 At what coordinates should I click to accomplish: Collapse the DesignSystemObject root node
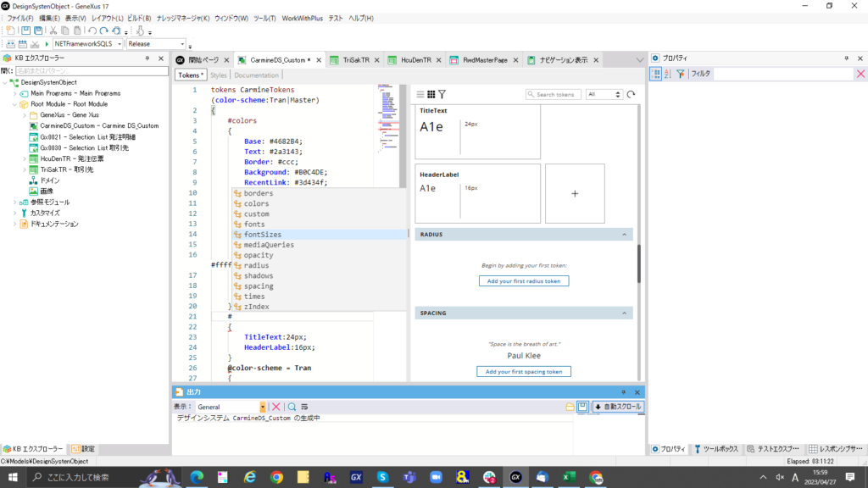pyautogui.click(x=5, y=82)
